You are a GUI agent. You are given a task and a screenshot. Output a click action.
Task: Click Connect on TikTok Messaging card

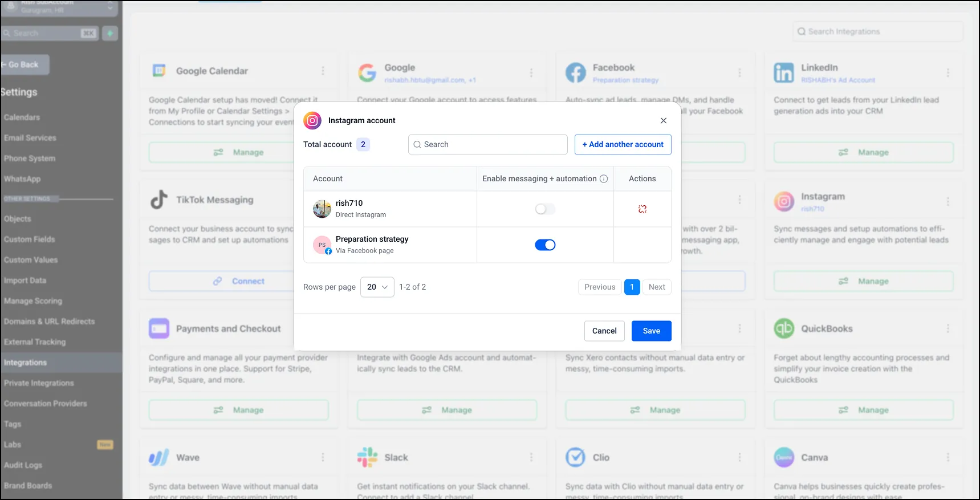pos(238,281)
